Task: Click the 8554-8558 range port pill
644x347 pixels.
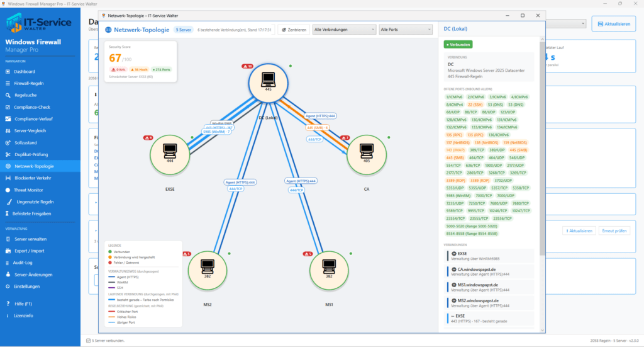Action: (472, 234)
